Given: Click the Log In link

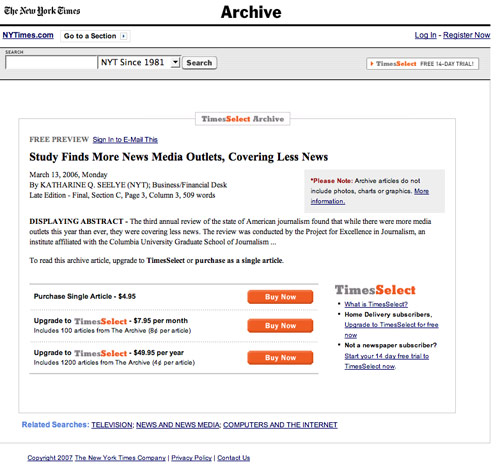Looking at the screenshot, I should pos(425,35).
